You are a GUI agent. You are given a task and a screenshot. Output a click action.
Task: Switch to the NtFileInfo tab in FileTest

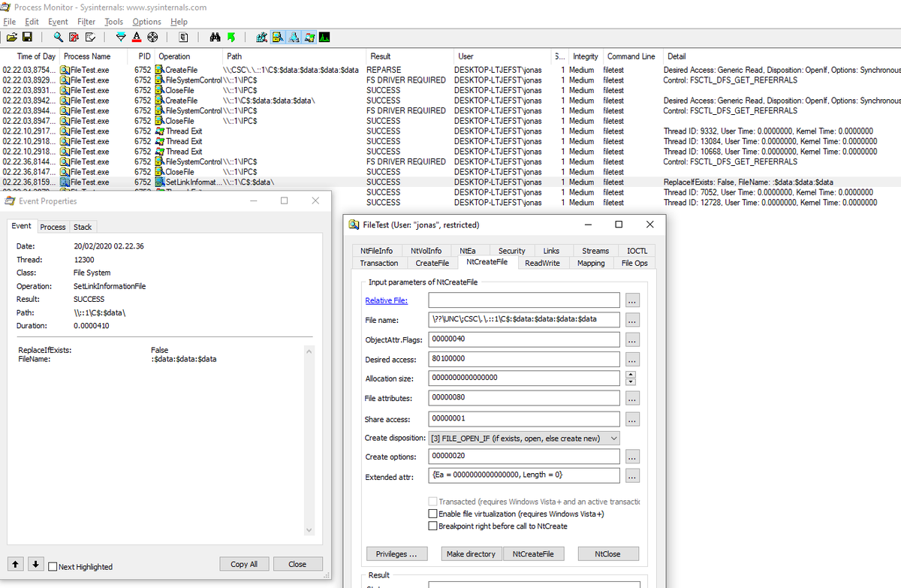(x=376, y=251)
